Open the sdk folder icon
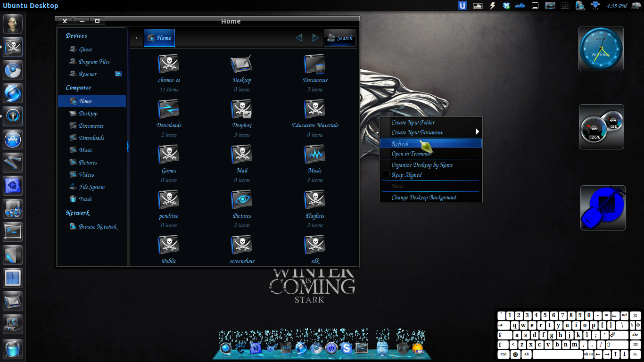Viewport: 644px width, 362px height. (x=315, y=245)
